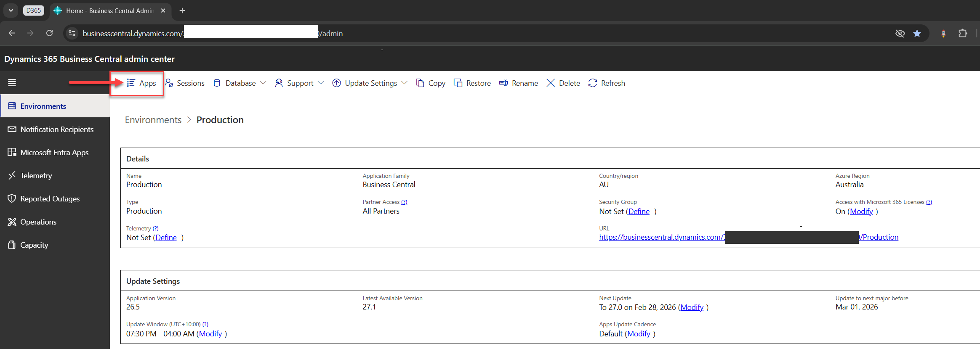Screen dimensions: 980x349
Task: Click the crossed-out eye icon in address bar
Action: [x=900, y=33]
